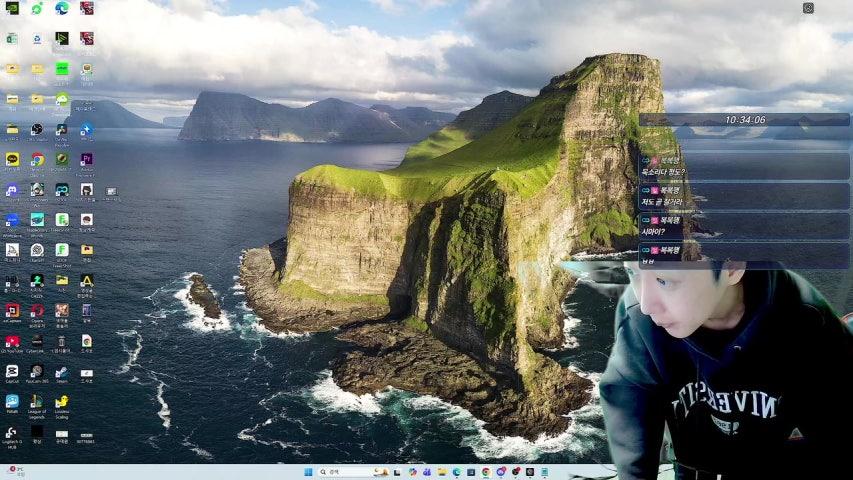Open the Lossless Scaling duck icon
This screenshot has width=853, height=480.
[62, 402]
